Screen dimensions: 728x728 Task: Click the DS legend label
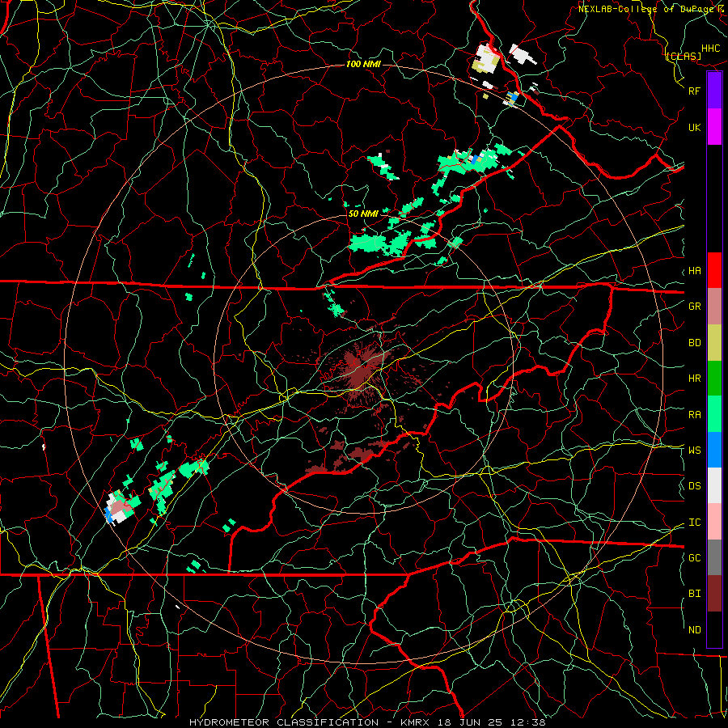tap(695, 486)
